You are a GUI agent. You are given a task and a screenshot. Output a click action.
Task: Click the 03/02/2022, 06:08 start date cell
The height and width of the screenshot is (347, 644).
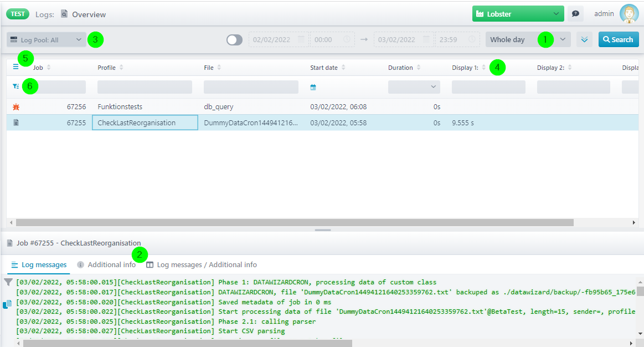click(338, 106)
